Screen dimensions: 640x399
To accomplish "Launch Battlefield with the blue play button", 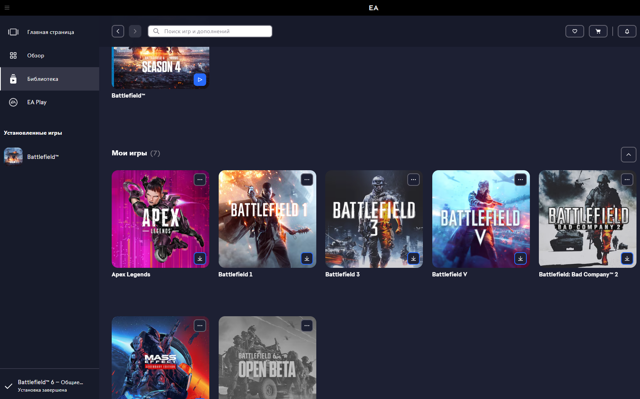I will click(x=200, y=80).
